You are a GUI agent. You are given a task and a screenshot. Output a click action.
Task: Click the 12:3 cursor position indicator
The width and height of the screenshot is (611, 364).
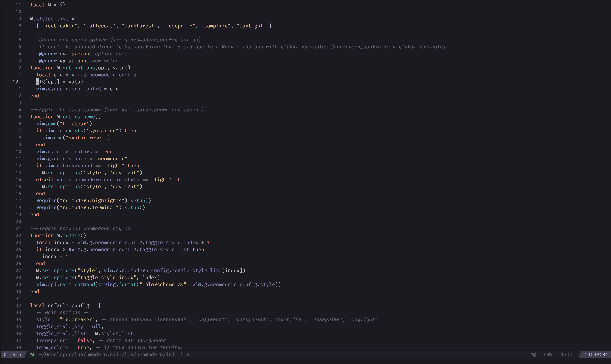click(x=567, y=354)
